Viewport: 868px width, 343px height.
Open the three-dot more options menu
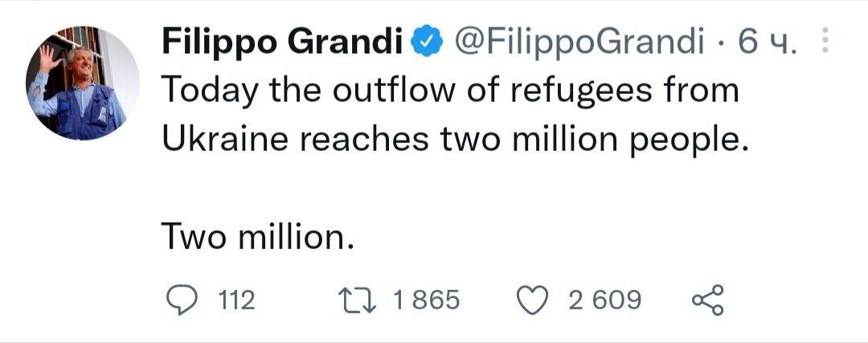824,40
